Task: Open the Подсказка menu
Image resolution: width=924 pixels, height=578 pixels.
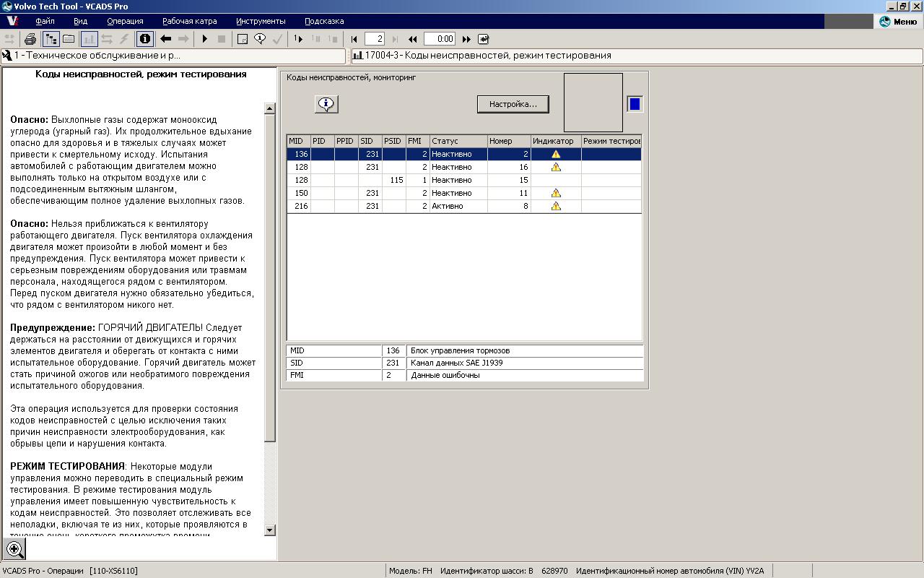Action: pos(324,21)
